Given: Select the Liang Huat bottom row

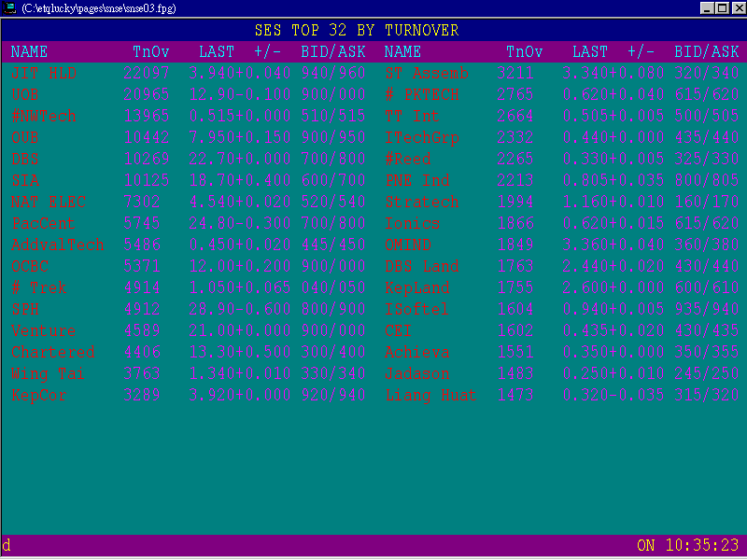Looking at the screenshot, I should [x=430, y=395].
